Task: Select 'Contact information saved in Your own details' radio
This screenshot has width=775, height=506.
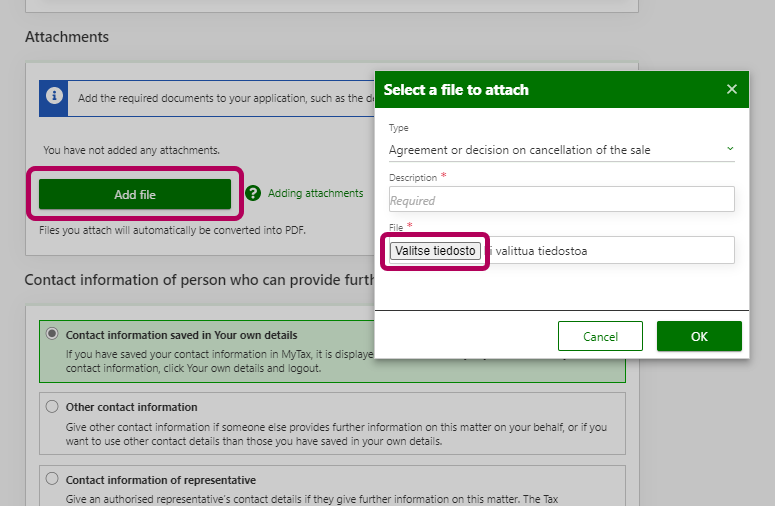Action: 53,334
